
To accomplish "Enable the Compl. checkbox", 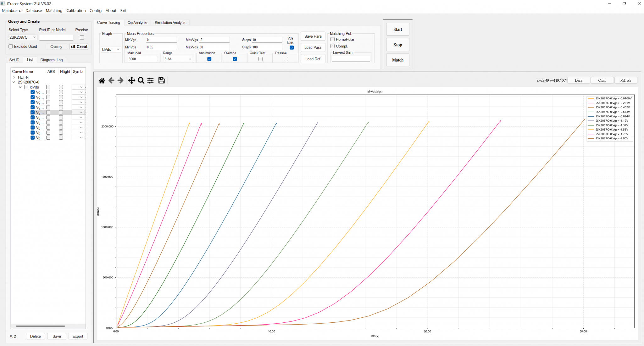I will click(x=332, y=46).
